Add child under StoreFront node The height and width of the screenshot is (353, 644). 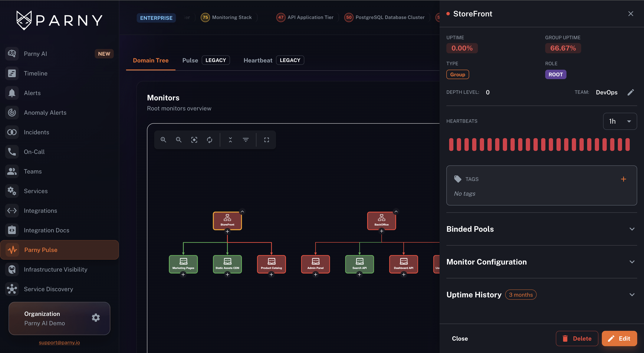227,231
